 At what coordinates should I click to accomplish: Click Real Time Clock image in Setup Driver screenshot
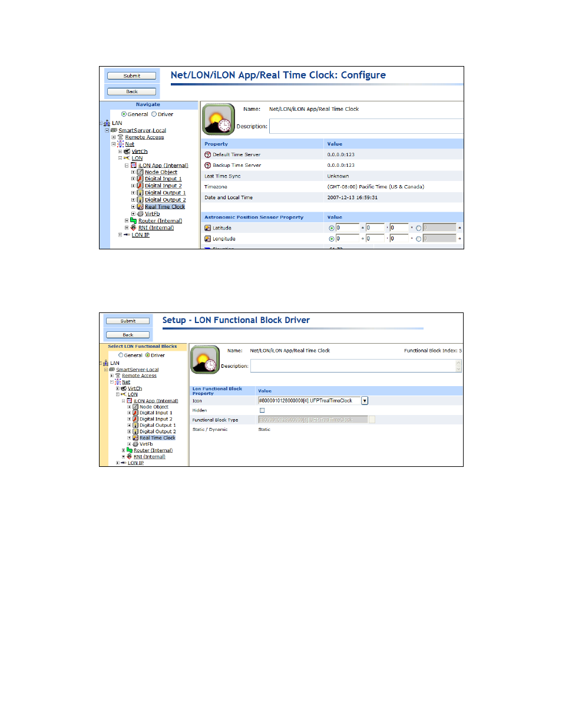205,360
